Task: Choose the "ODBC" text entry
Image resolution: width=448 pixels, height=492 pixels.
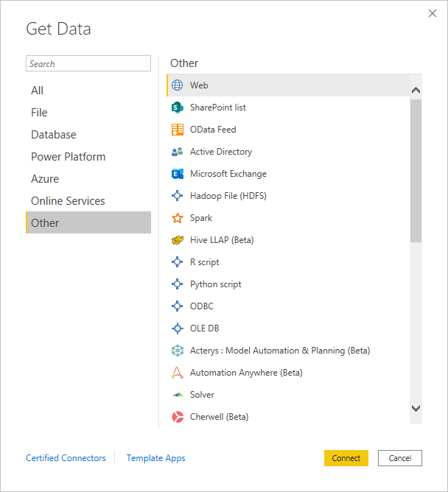Action: coord(202,306)
